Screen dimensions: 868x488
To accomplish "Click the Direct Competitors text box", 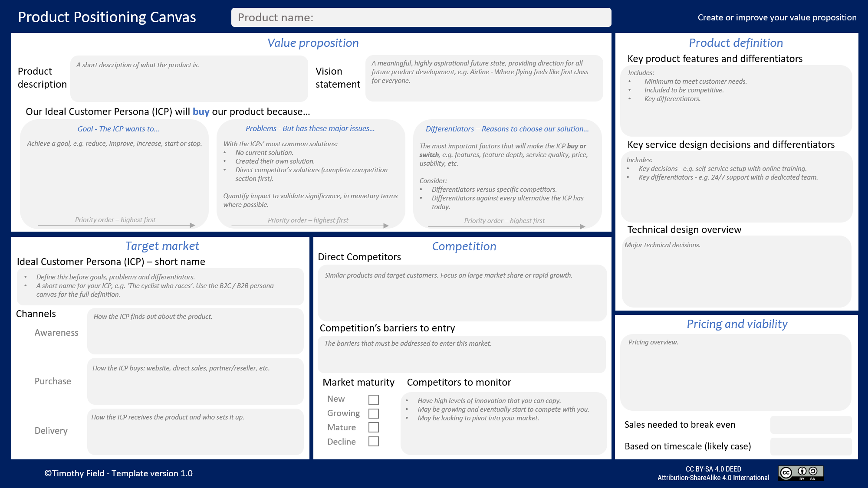I will click(462, 293).
